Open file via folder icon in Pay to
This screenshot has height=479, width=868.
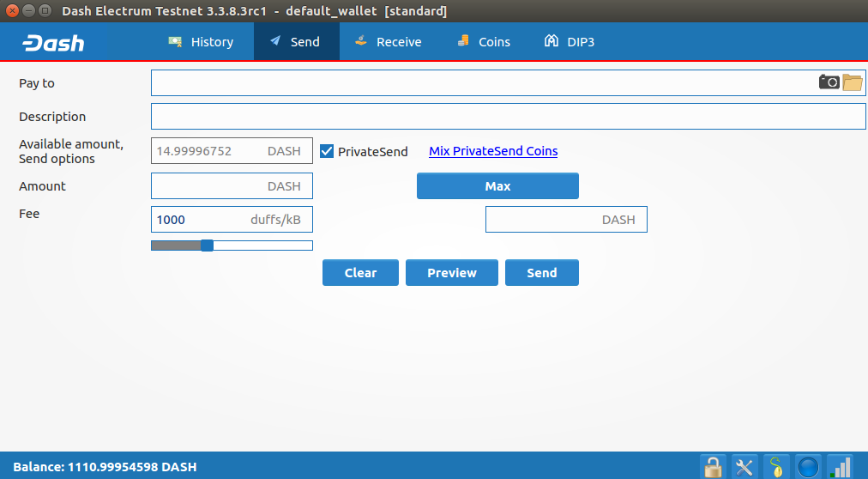tap(853, 82)
